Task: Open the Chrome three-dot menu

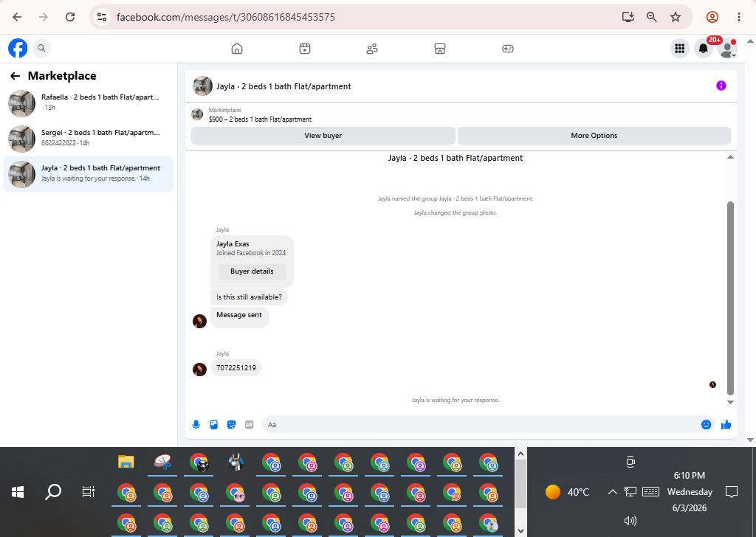Action: [738, 17]
